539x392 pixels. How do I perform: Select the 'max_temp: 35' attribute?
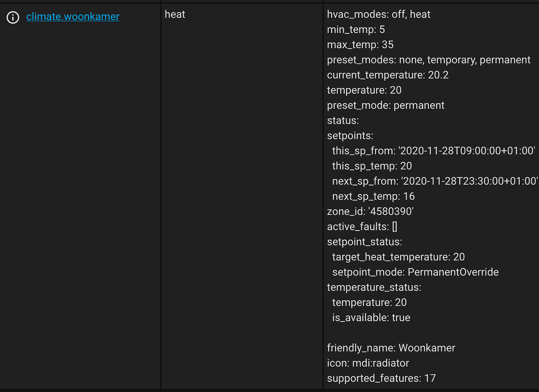point(360,45)
